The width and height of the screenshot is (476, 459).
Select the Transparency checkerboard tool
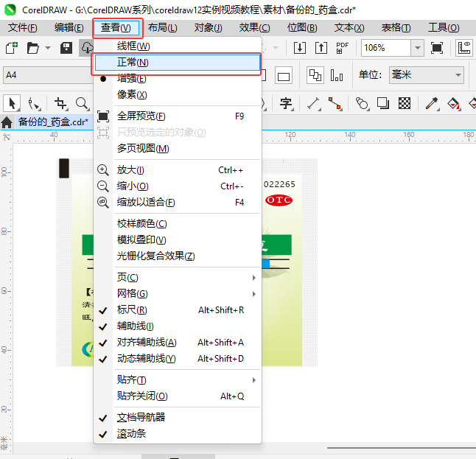pos(405,104)
